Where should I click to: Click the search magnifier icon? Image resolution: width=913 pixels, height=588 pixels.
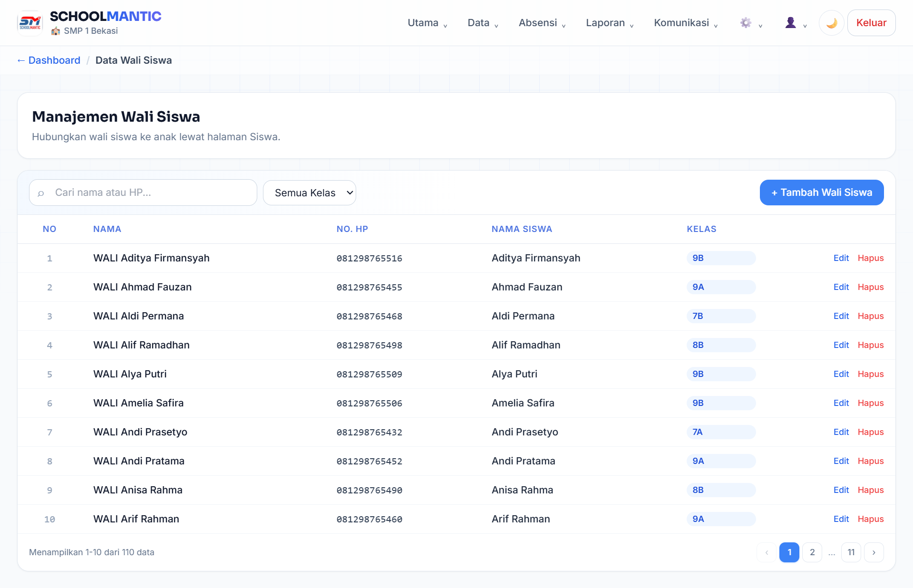[41, 193]
